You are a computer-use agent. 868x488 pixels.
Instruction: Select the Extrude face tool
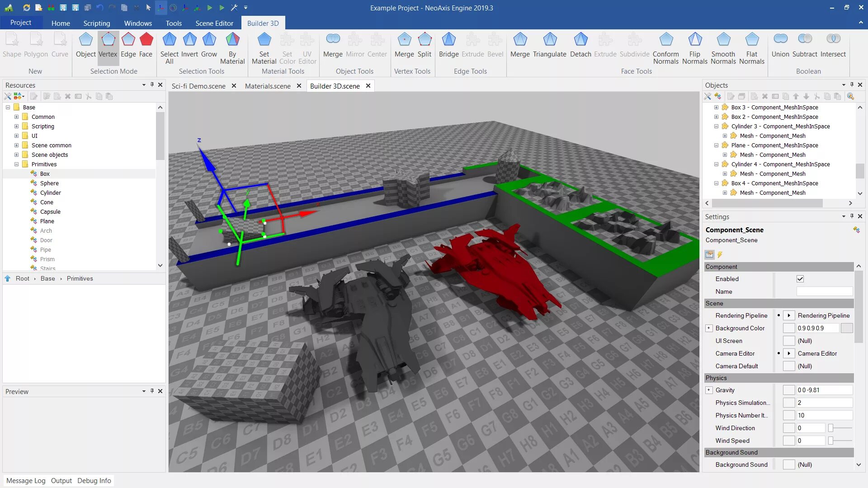coord(605,45)
